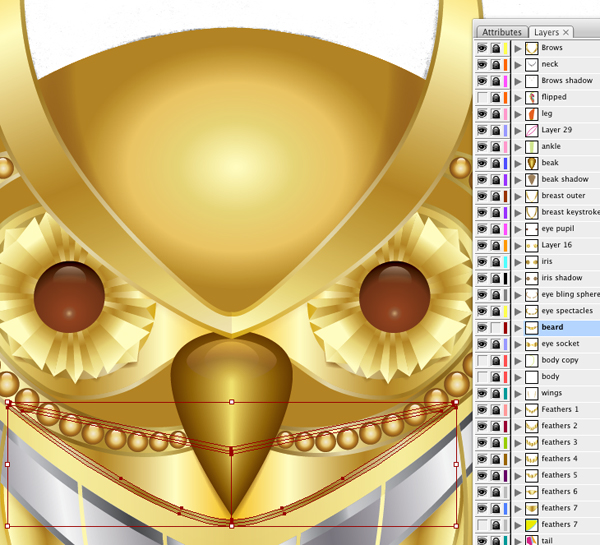Unlock the breast outer layer
Screen dimensions: 600x545
pyautogui.click(x=496, y=196)
